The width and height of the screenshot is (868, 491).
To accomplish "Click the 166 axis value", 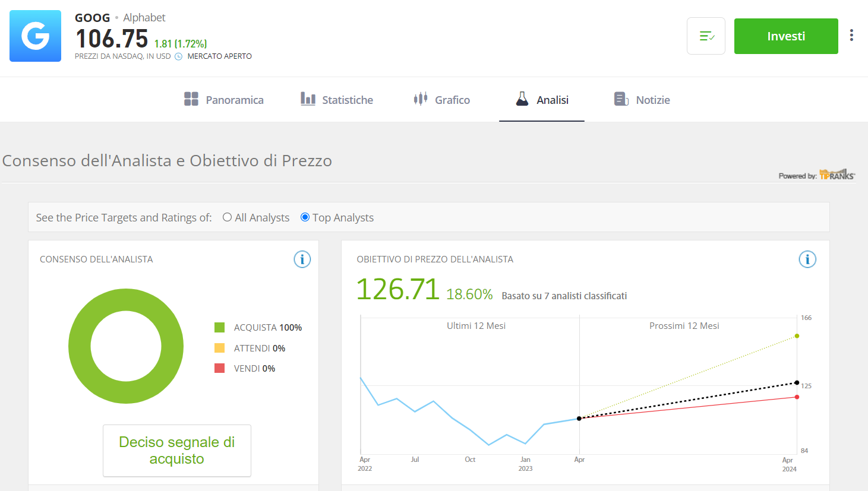I will [x=806, y=318].
